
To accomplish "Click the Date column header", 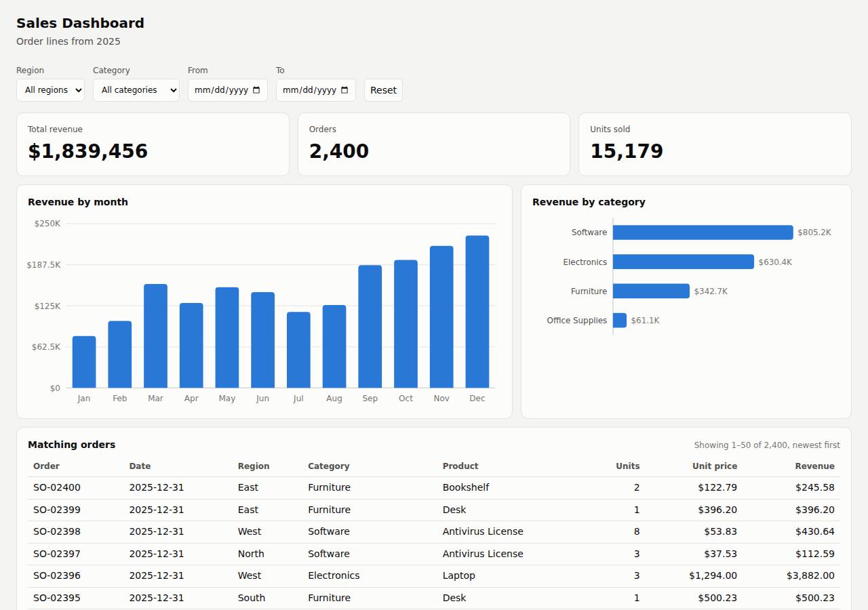I will [140, 466].
